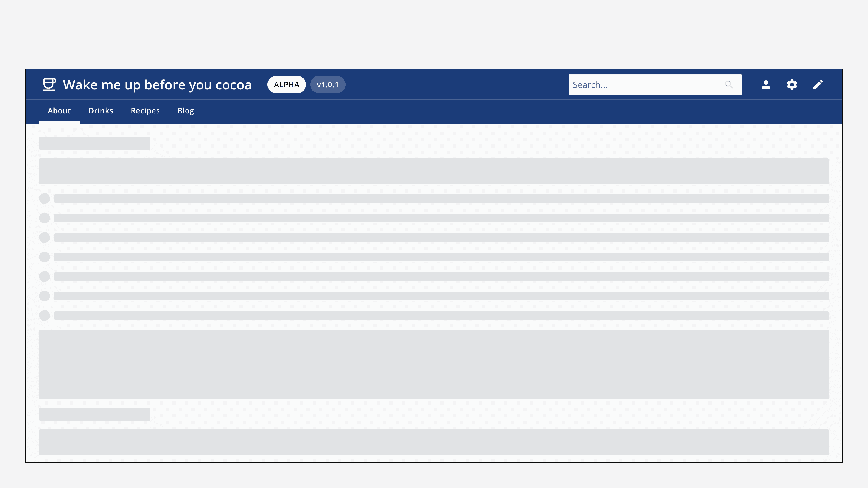Open the user profile icon
Image resolution: width=868 pixels, height=488 pixels.
coord(766,85)
